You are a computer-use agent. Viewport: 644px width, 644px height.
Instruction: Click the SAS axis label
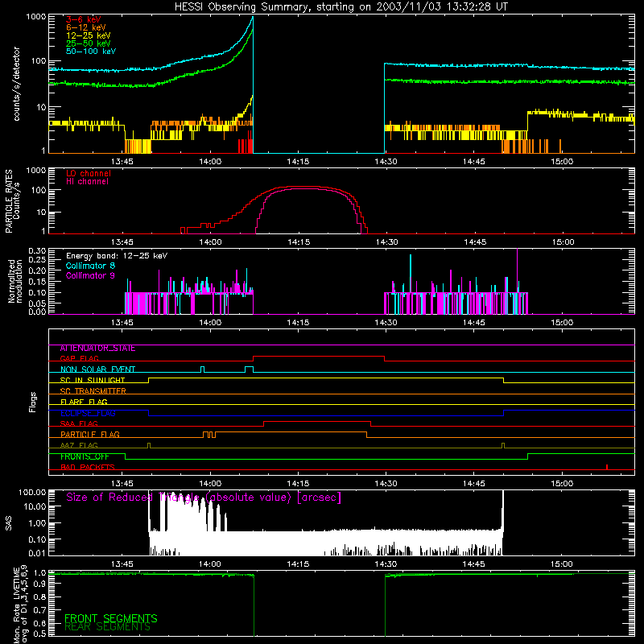8,522
